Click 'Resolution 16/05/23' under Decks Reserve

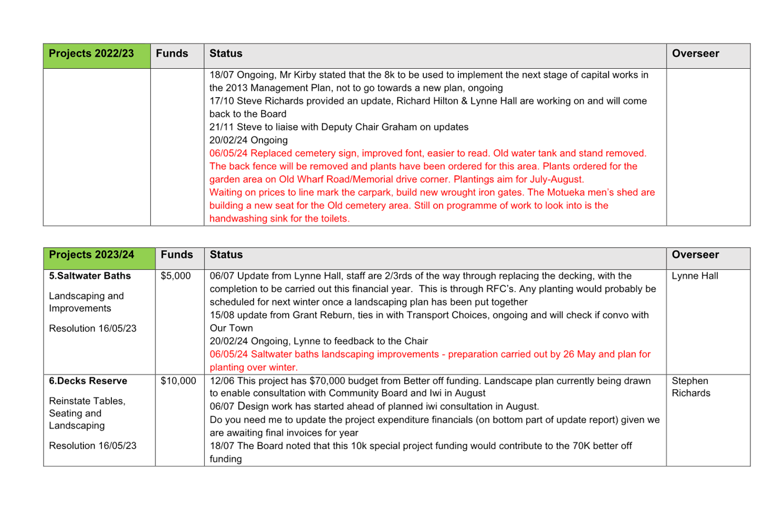[x=92, y=445]
